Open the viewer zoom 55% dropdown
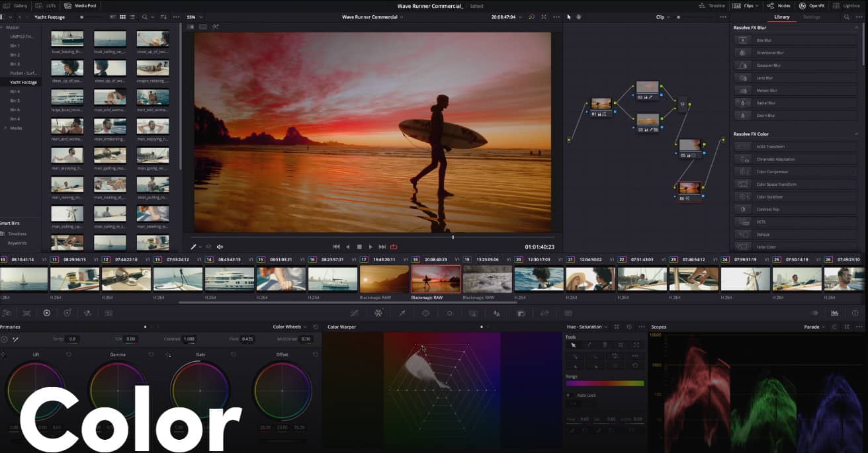Image resolution: width=868 pixels, height=453 pixels. click(193, 17)
